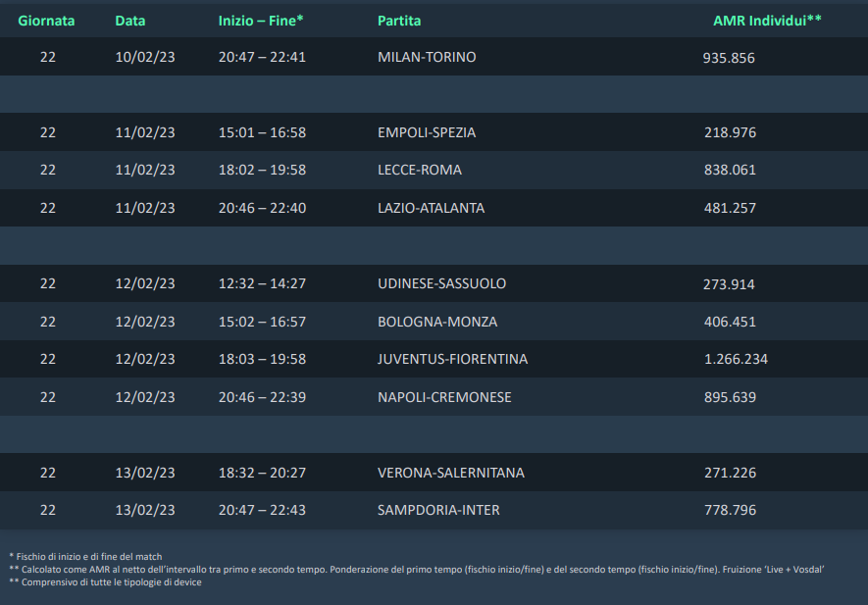Screen dimensions: 868x605
Task: Select the LECCE-ROMA match name
Action: point(420,170)
